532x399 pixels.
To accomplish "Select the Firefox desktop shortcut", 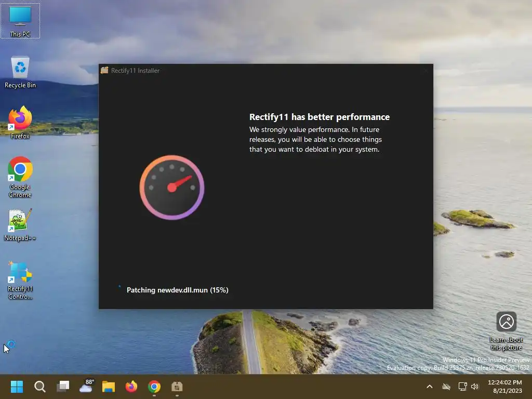I will pyautogui.click(x=20, y=123).
